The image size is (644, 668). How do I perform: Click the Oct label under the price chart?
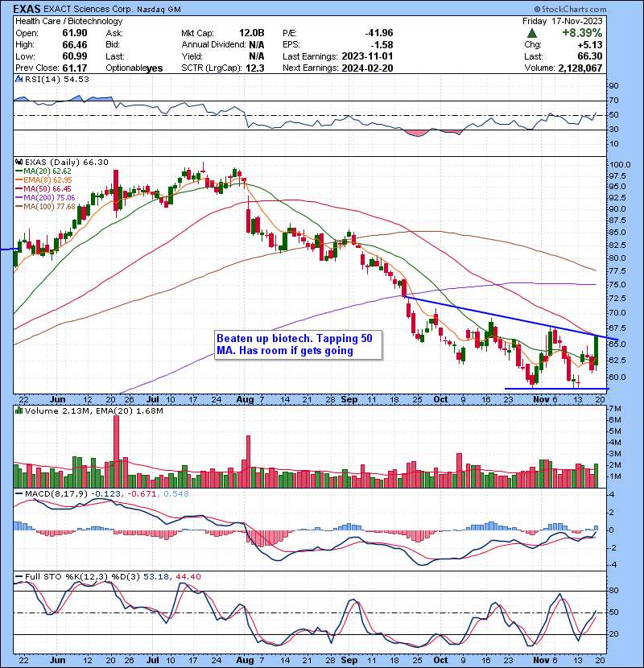click(440, 400)
